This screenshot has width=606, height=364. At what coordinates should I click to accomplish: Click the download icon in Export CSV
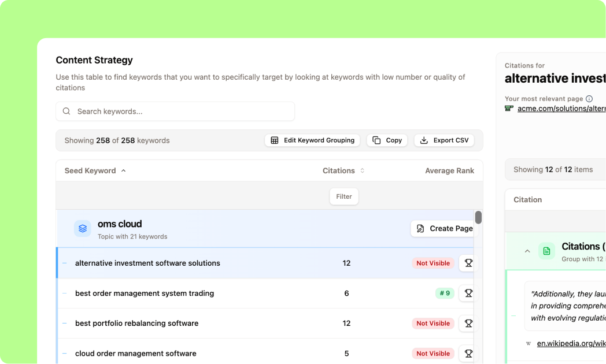point(424,140)
